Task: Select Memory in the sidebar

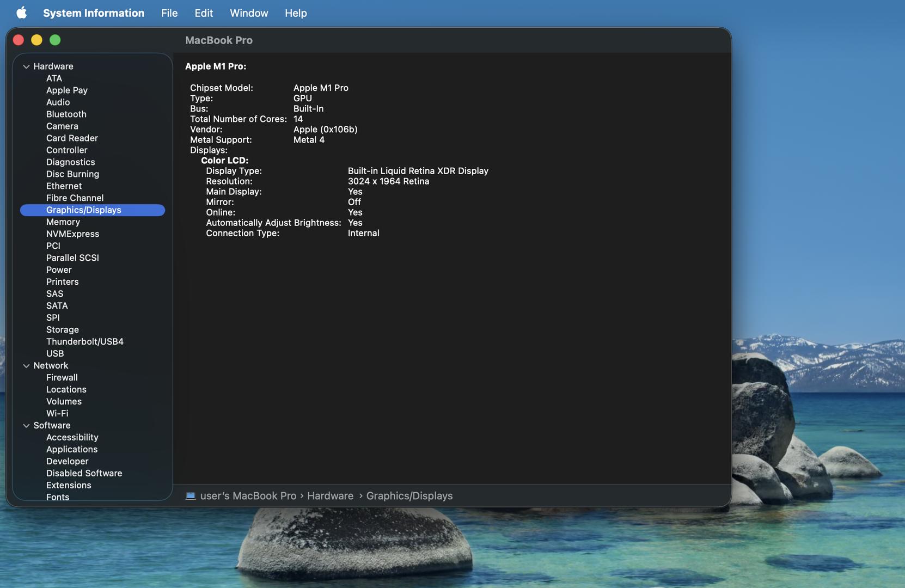Action: point(63,222)
